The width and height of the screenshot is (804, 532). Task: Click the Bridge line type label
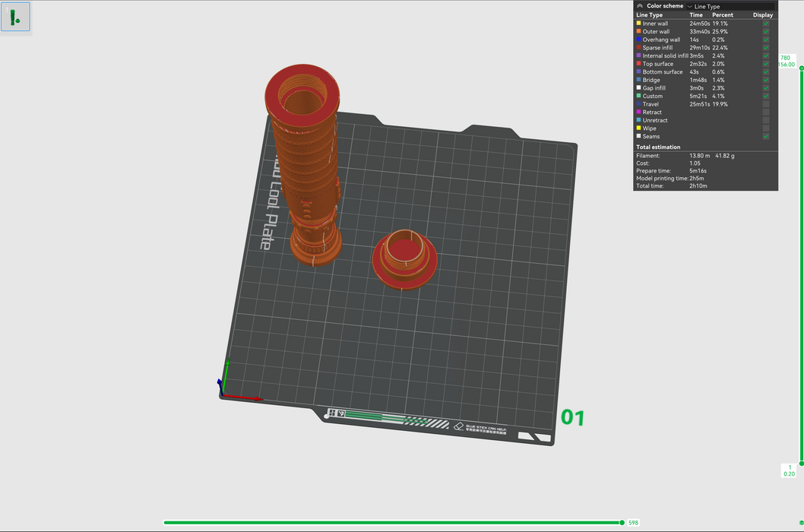(651, 80)
